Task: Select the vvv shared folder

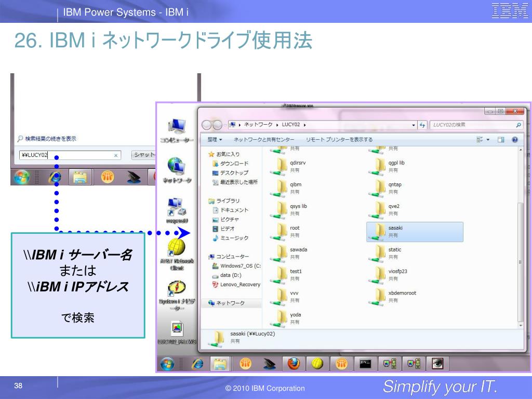Action: (285, 297)
